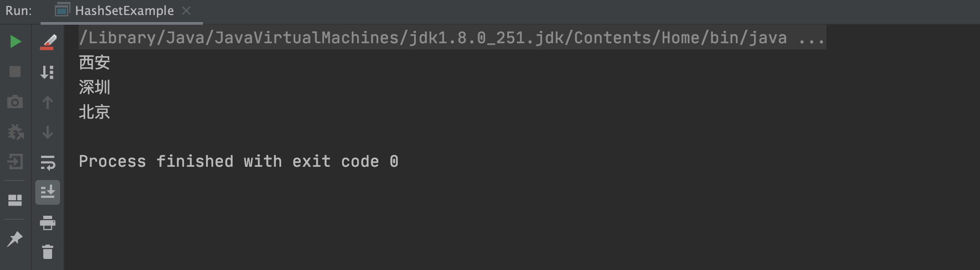
Task: Click the gray Stop process square
Action: pyautogui.click(x=15, y=71)
